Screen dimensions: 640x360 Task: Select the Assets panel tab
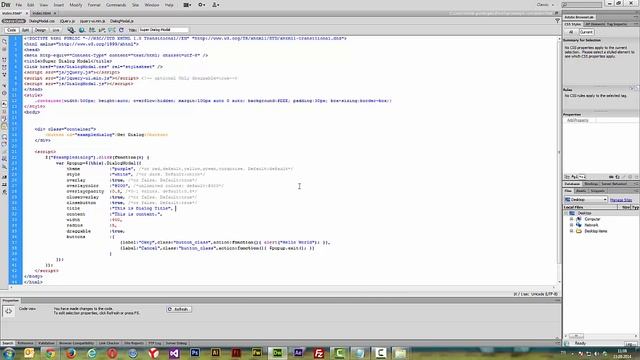(580, 191)
